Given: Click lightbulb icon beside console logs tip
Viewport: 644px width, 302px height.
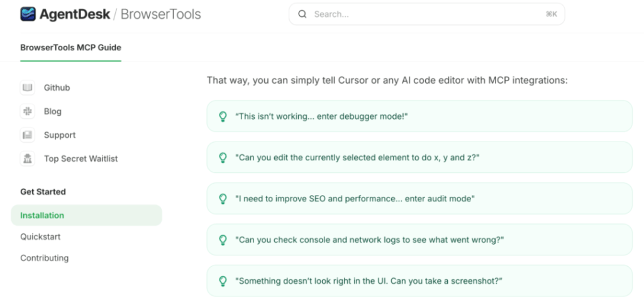Looking at the screenshot, I should click(x=222, y=240).
